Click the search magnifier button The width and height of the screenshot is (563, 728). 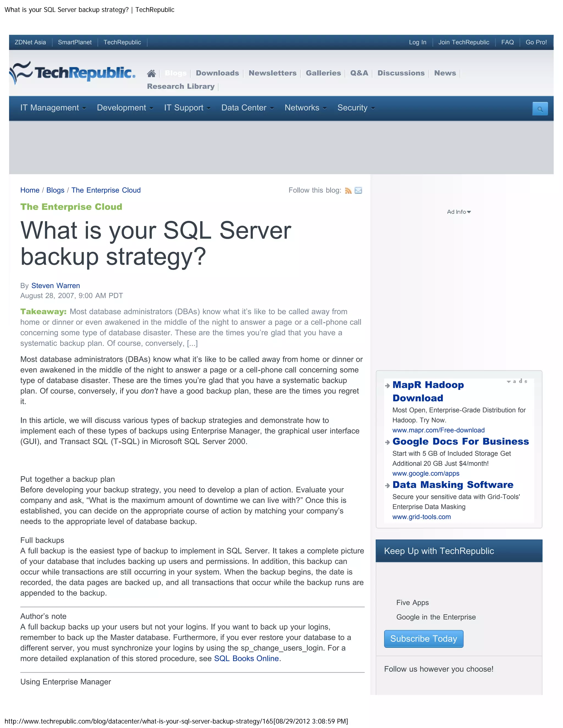click(x=540, y=109)
